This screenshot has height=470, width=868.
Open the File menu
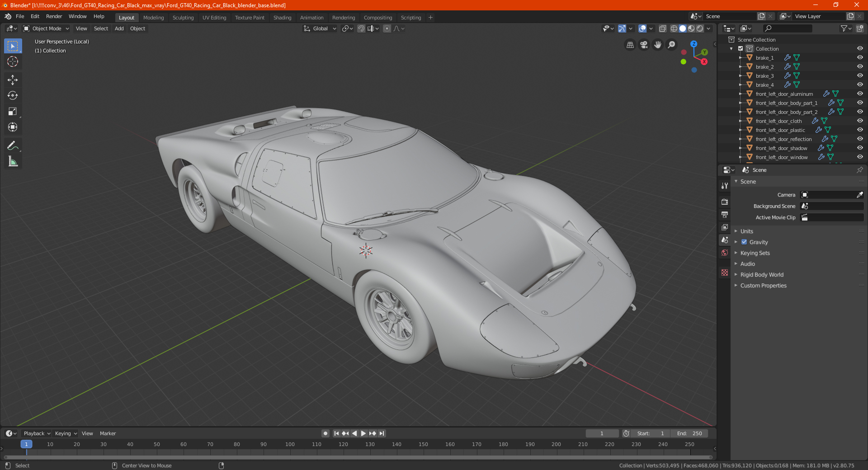pyautogui.click(x=20, y=16)
